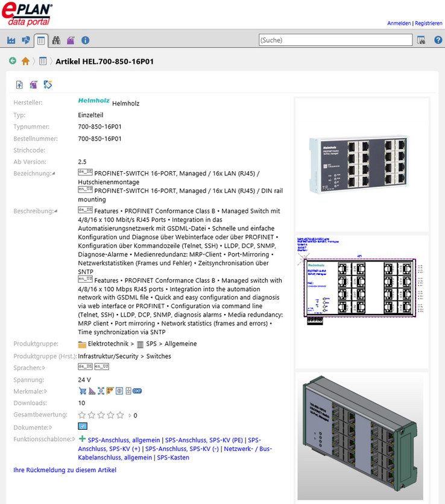Rate with the third star

click(x=101, y=415)
